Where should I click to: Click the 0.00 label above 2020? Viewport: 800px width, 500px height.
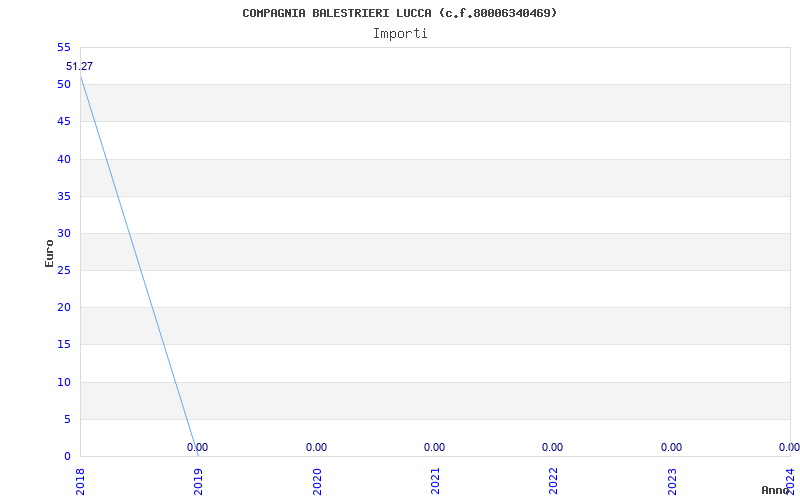click(x=316, y=447)
